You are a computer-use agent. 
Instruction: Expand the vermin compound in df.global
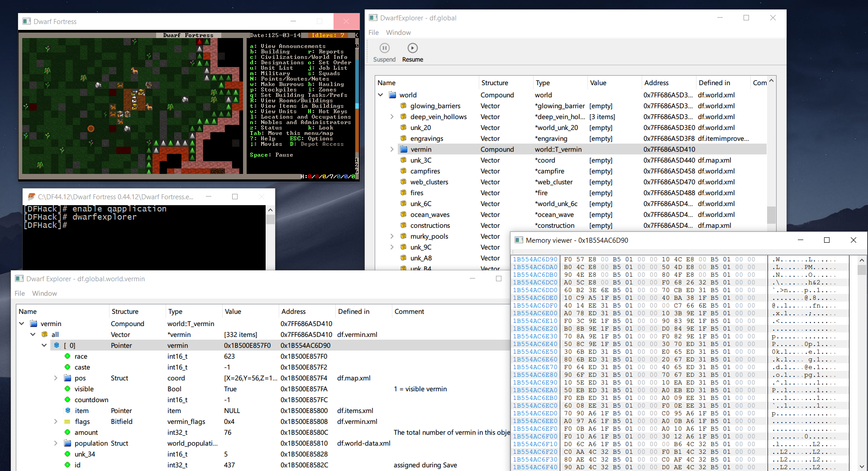[392, 149]
